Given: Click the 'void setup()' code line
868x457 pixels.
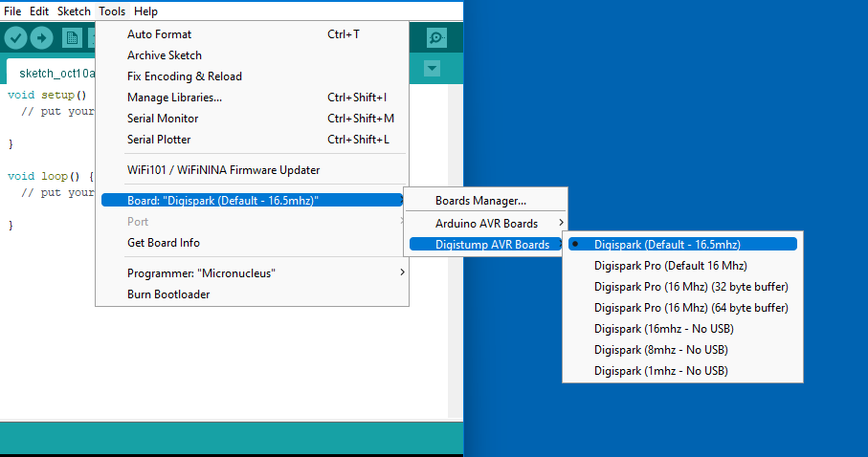Looking at the screenshot, I should [x=47, y=96].
